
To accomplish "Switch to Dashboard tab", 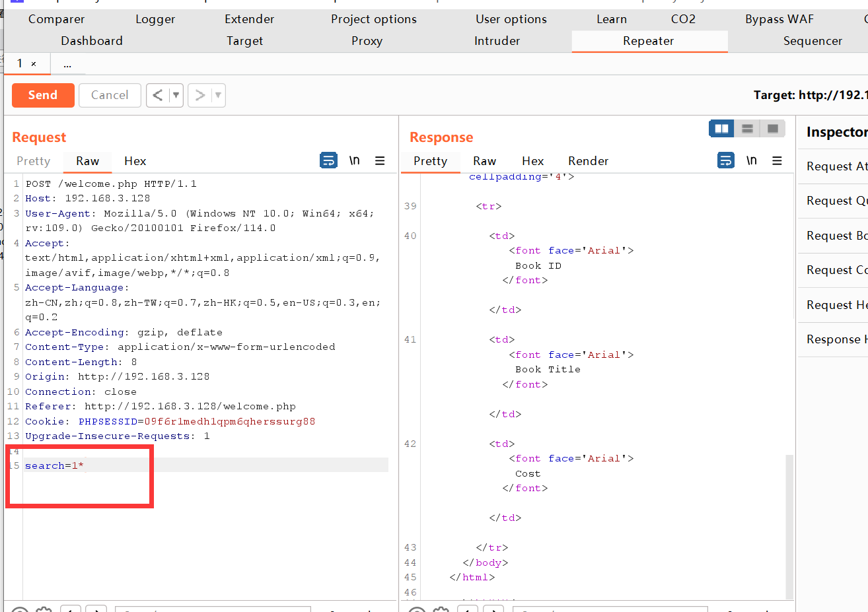I will pos(92,41).
